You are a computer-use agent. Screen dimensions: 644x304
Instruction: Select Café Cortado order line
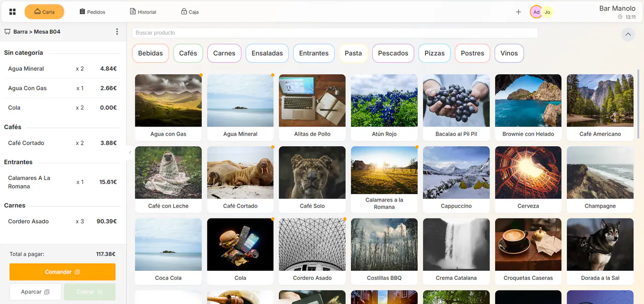click(62, 143)
